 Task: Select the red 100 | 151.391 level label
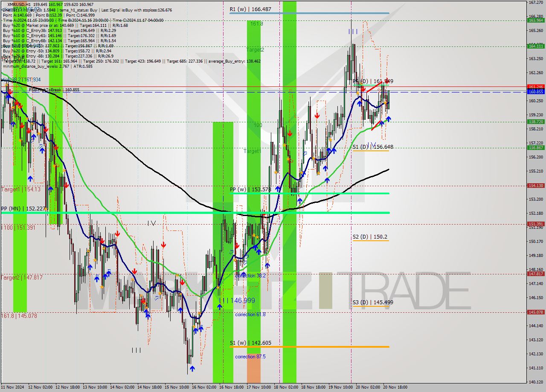point(18,228)
